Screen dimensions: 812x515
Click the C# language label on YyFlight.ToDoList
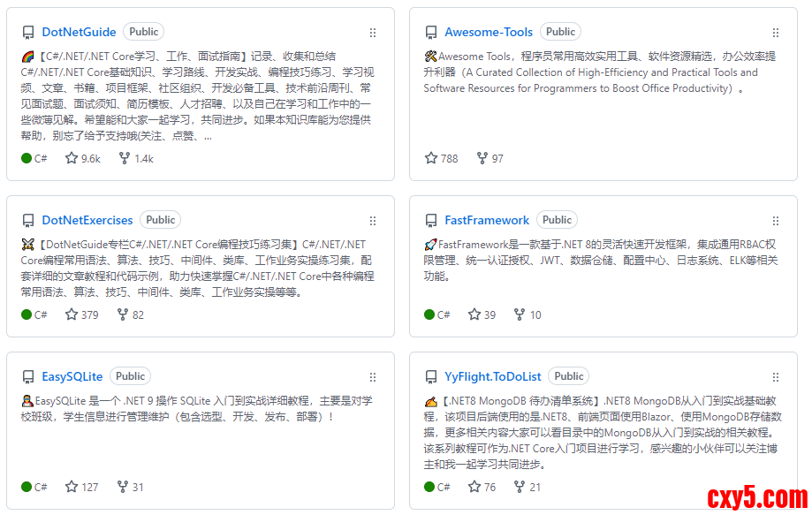tap(444, 488)
